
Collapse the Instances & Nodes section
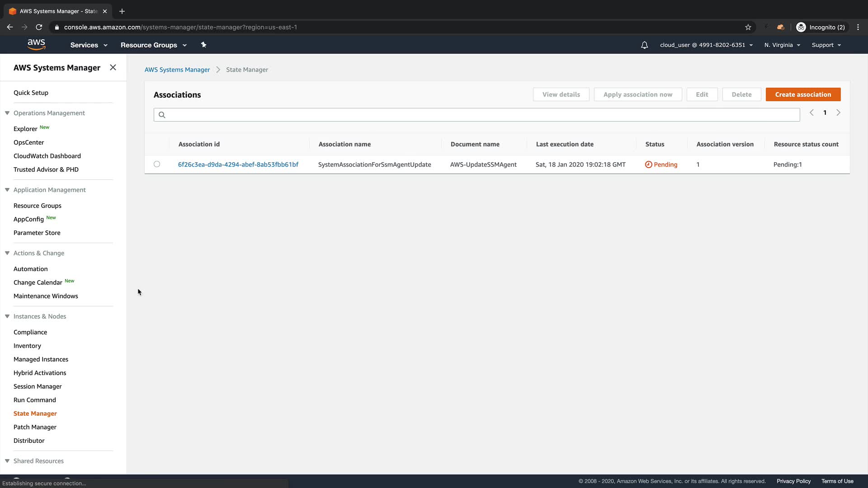[7, 316]
